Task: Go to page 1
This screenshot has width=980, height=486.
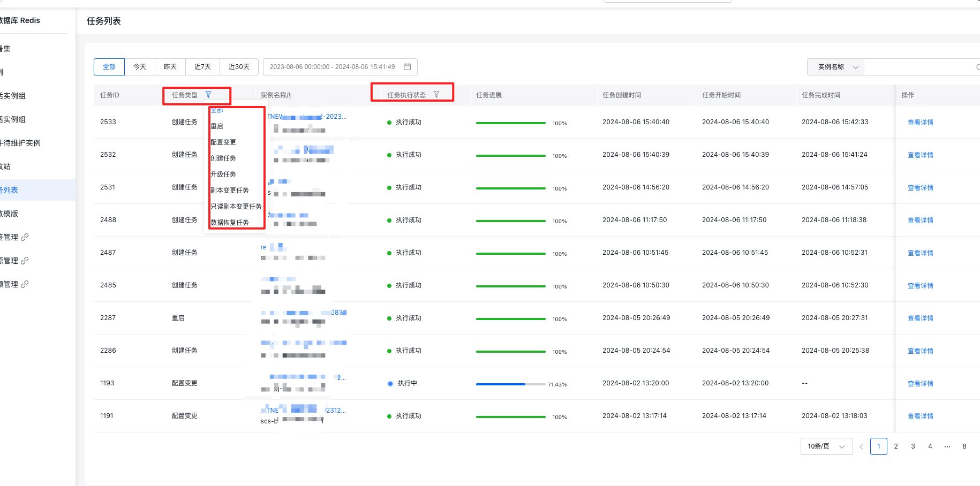Action: (879, 446)
